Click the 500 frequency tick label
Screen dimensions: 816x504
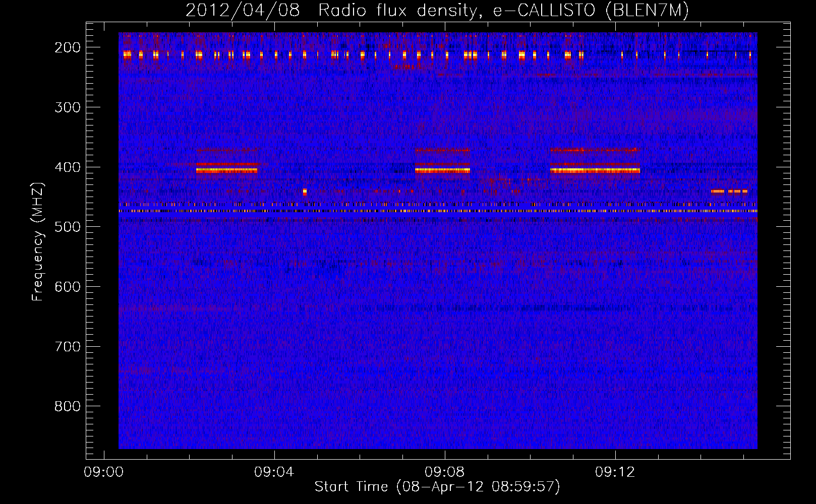click(68, 227)
